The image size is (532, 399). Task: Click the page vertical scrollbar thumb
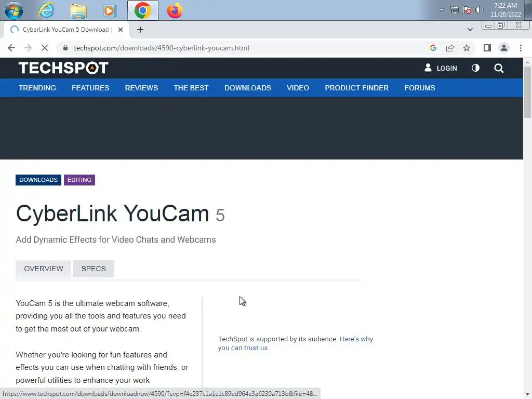528,92
